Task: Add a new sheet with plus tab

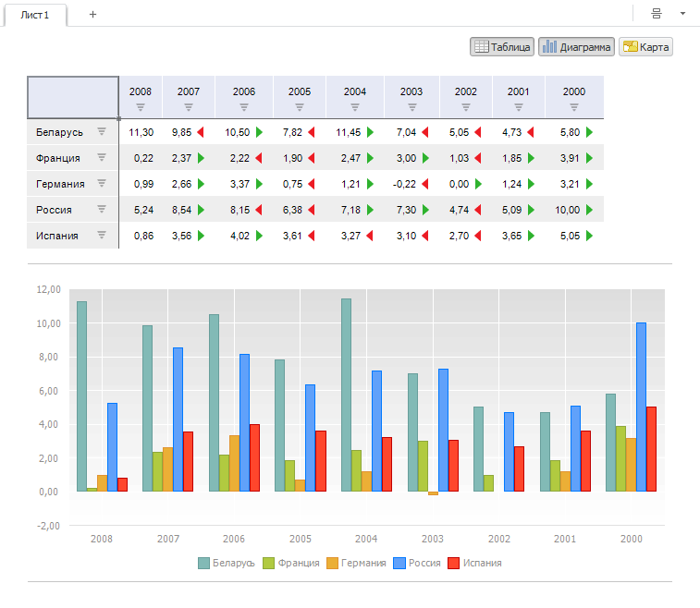Action: [92, 15]
